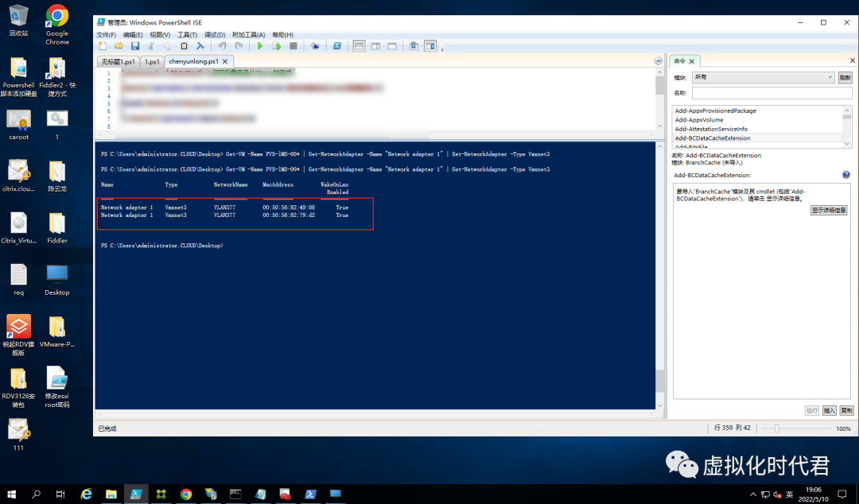Select the 修改esxi root密码 script icon
Viewport: 859px width, 504px height.
57,387
